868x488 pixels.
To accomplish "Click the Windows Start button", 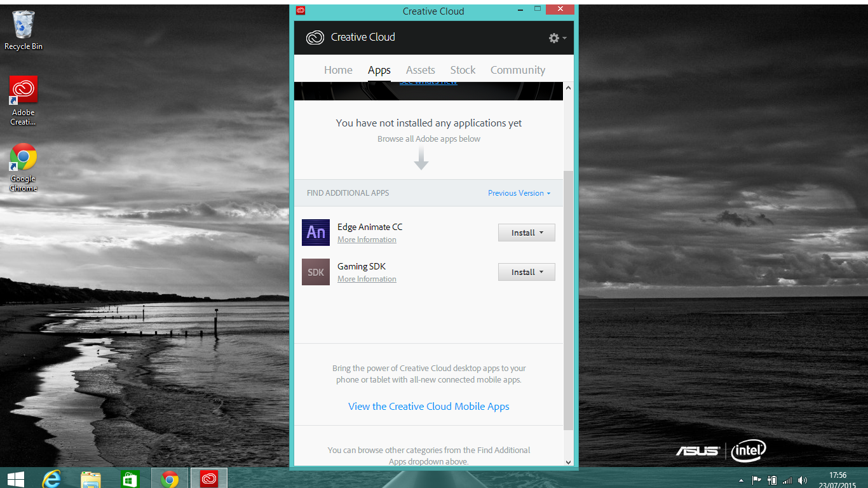I will pos(15,478).
